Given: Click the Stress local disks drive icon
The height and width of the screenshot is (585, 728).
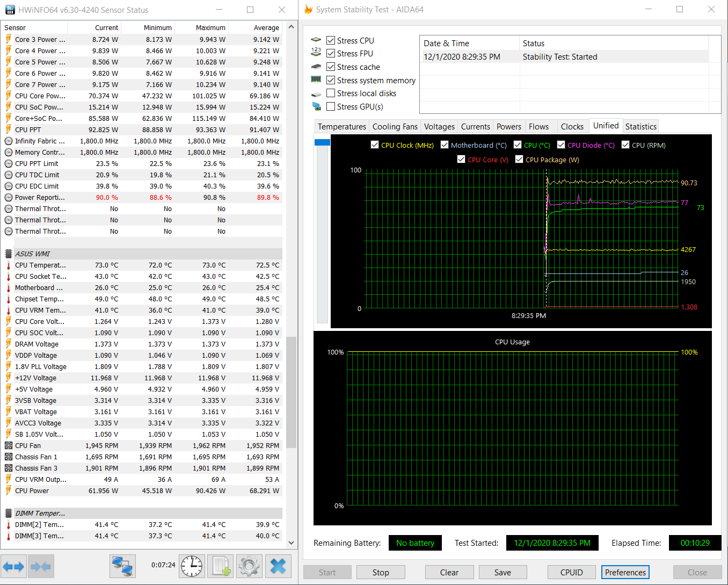Looking at the screenshot, I should pyautogui.click(x=316, y=94).
